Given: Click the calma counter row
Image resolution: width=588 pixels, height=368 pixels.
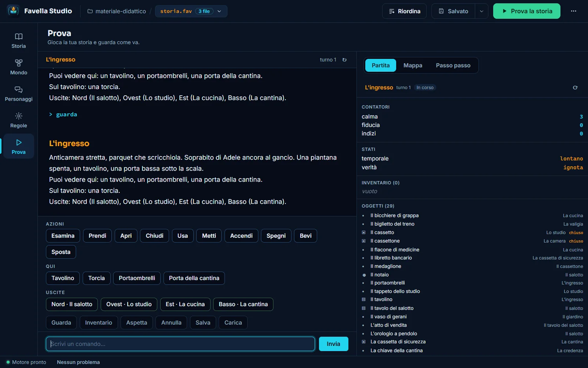Looking at the screenshot, I should tap(472, 116).
